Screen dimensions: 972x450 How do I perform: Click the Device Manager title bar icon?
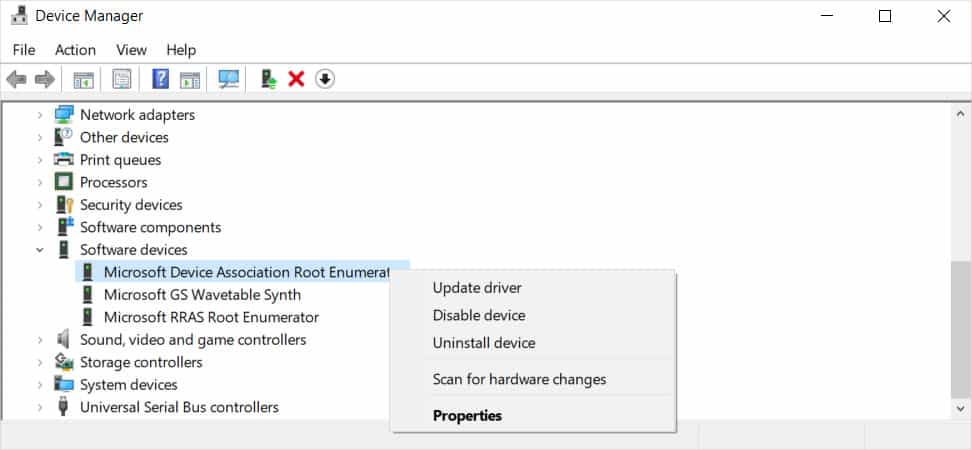[x=19, y=15]
